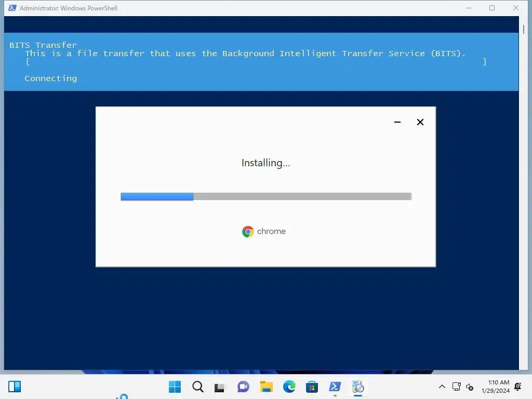This screenshot has height=399, width=532.
Task: Minimize the Chrome installer dialog
Action: tap(397, 122)
